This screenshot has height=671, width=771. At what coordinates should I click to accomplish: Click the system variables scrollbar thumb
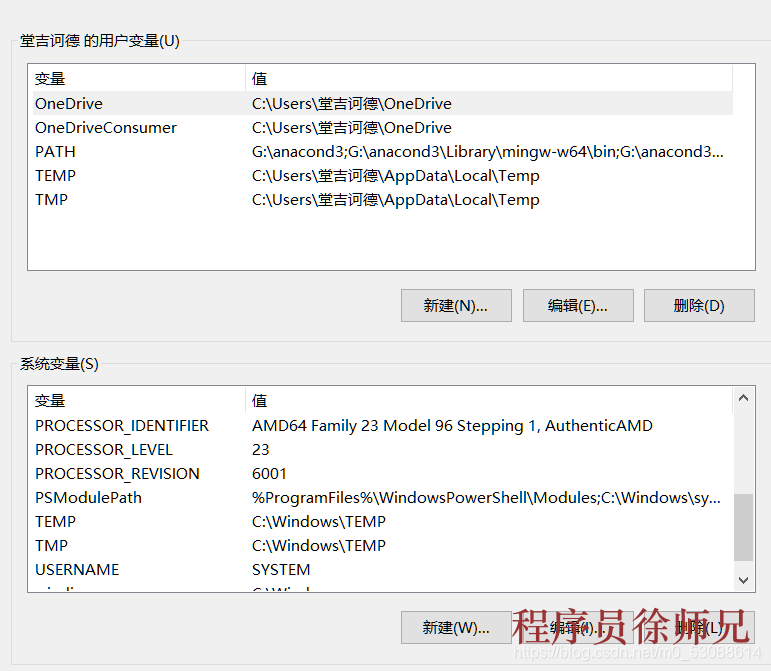744,527
